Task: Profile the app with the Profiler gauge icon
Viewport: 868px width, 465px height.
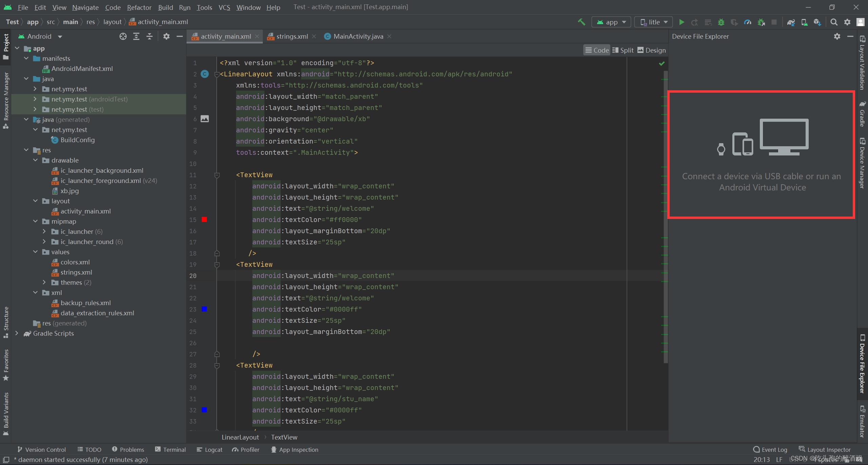Action: point(748,22)
